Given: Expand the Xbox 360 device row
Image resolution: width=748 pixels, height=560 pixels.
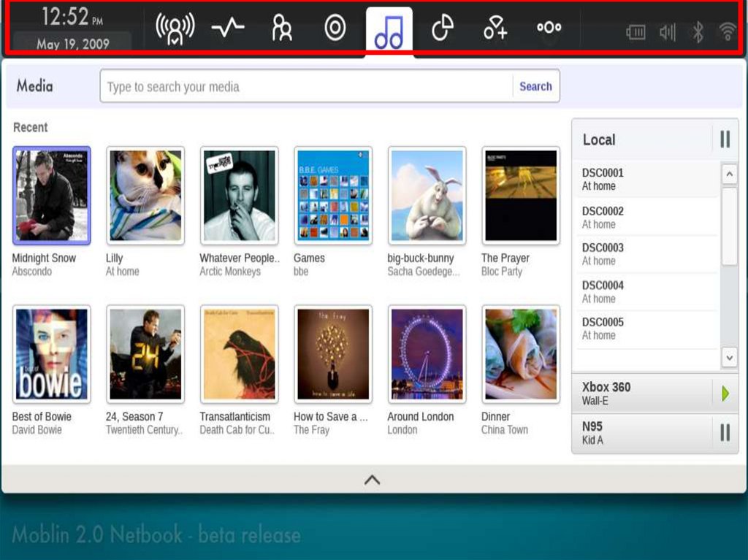Looking at the screenshot, I should pyautogui.click(x=641, y=394).
